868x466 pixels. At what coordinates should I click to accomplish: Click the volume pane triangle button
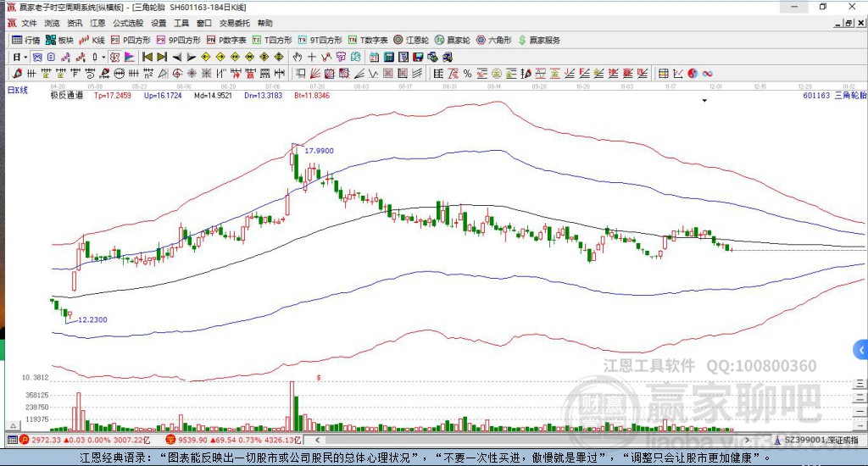click(13, 425)
